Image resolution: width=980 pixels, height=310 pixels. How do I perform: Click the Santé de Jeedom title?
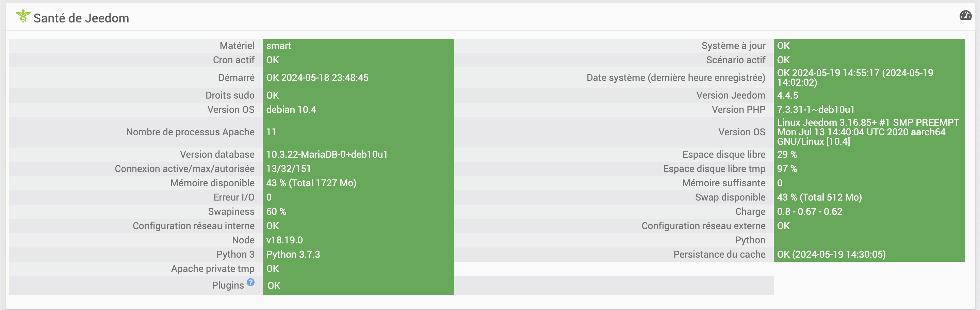[x=81, y=18]
